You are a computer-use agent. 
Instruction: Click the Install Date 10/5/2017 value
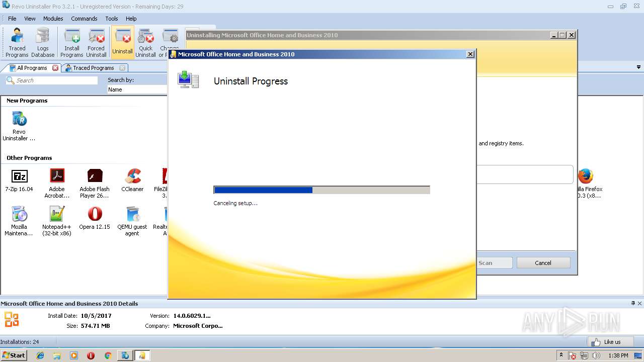click(96, 316)
